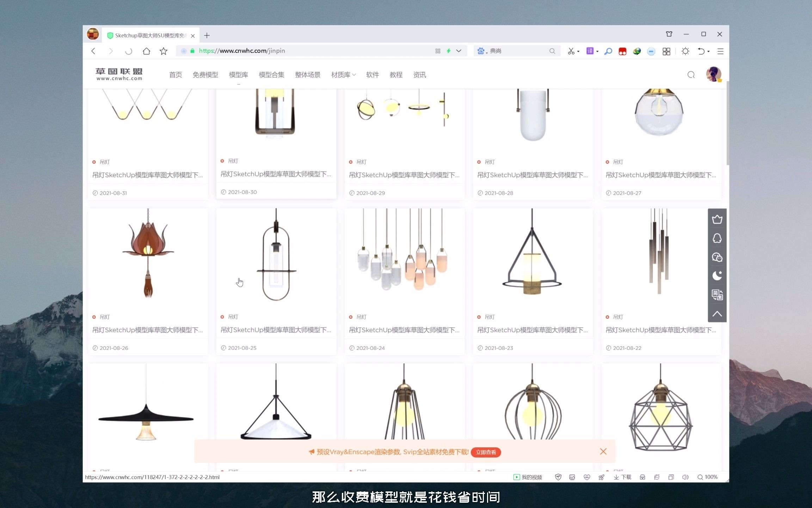Click the undo closed-tab arrow icon
Screen dimensions: 812x508
pos(701,51)
